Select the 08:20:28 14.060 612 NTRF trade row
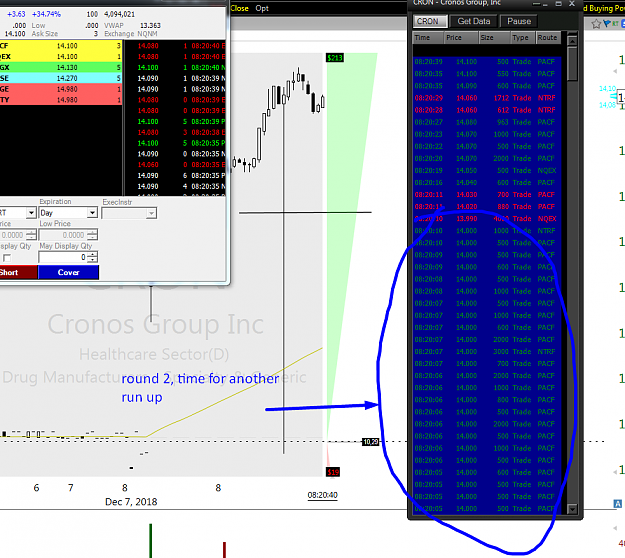This screenshot has width=625, height=558. click(487, 110)
